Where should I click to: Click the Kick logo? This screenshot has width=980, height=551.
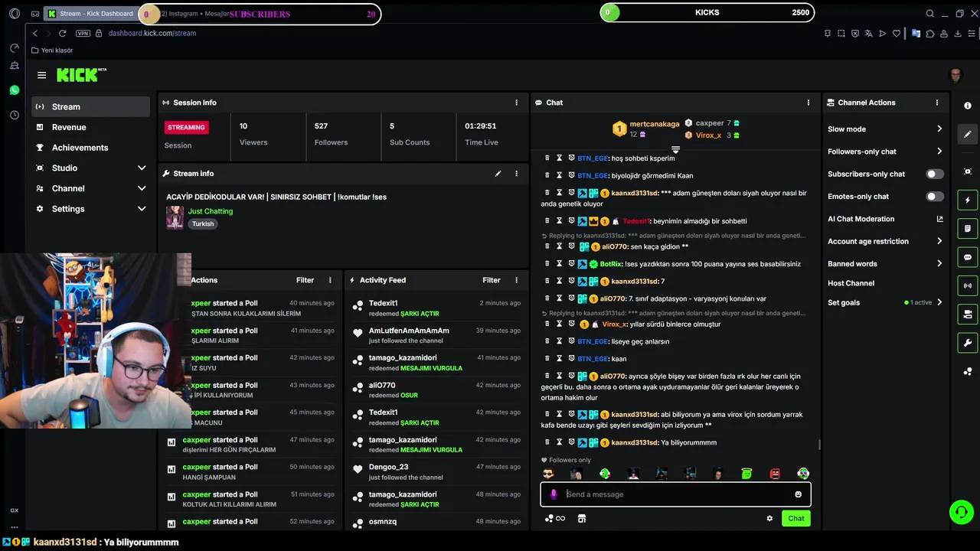[80, 74]
